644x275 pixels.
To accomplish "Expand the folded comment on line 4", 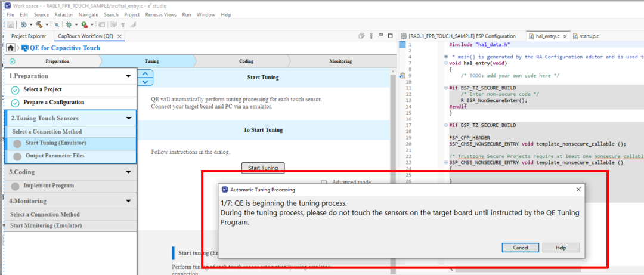I will [x=446, y=57].
